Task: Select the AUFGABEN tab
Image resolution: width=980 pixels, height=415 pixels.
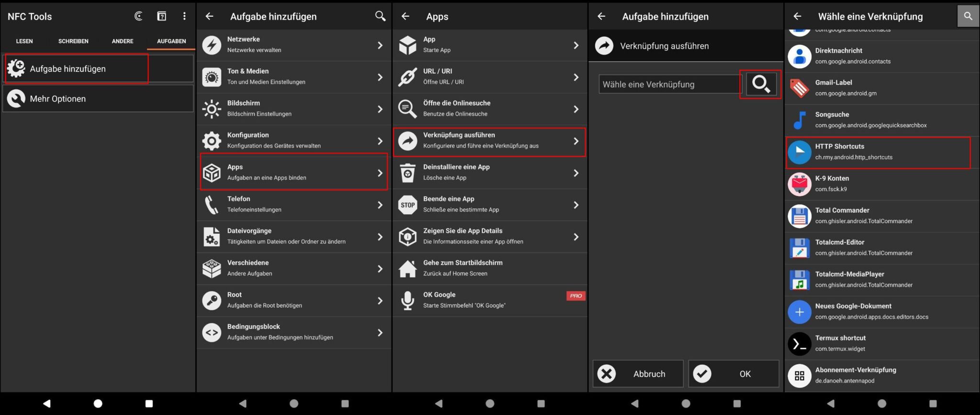Action: (x=171, y=41)
